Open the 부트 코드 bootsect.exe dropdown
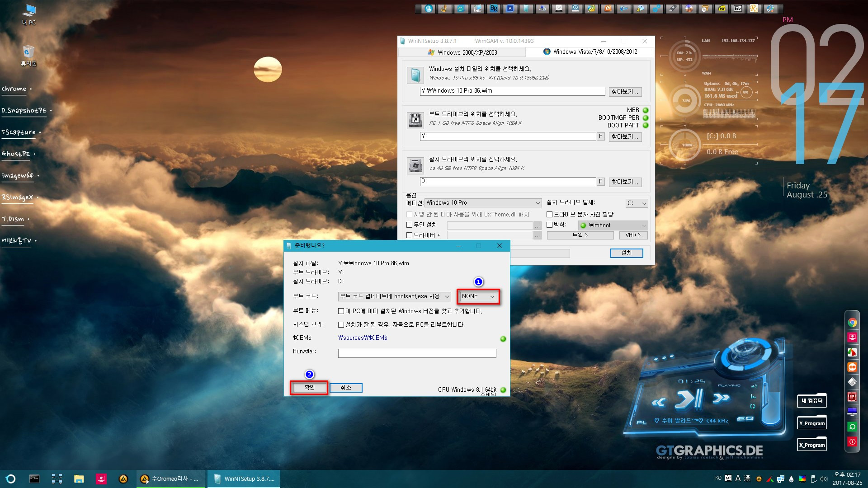Image resolution: width=868 pixels, height=488 pixels. tap(394, 296)
